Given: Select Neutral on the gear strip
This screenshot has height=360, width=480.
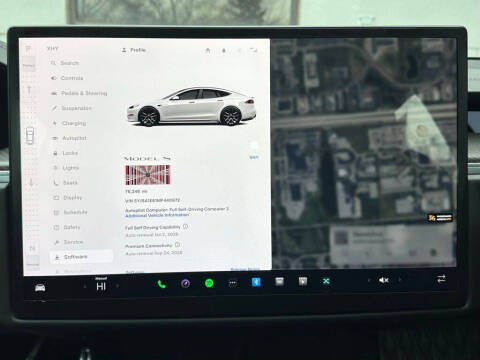Looking at the screenshot, I should click(x=32, y=248).
